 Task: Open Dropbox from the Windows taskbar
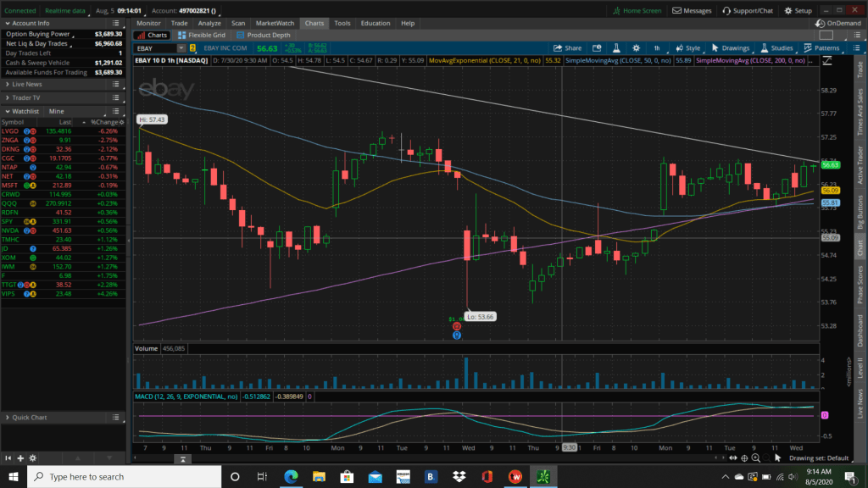click(x=459, y=477)
